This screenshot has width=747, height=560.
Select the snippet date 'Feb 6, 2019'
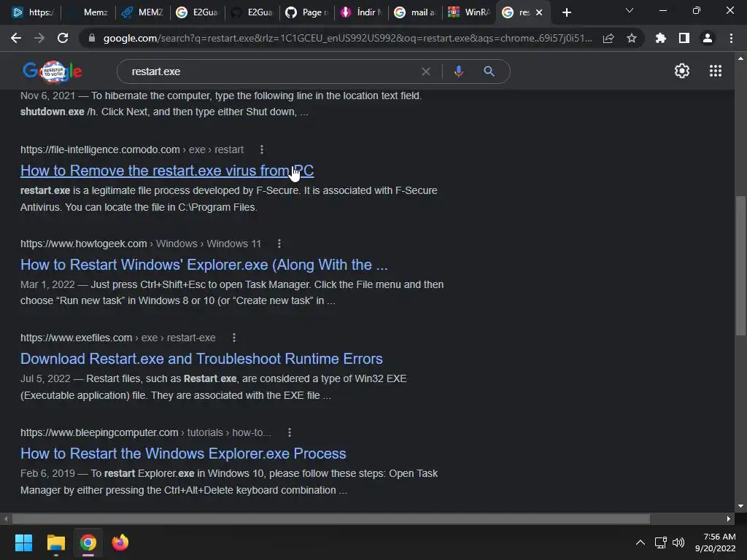[47, 473]
